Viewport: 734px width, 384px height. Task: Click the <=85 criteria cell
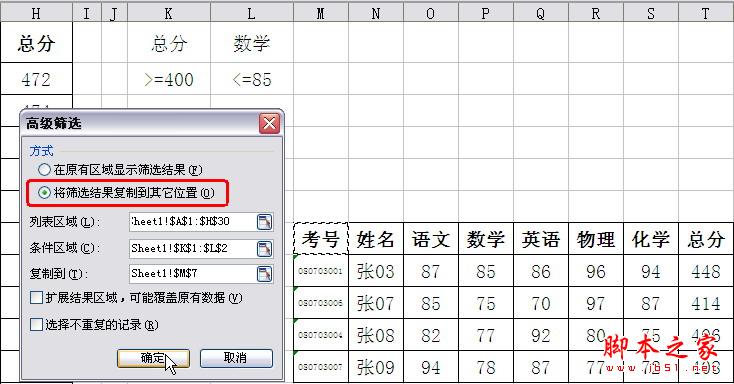(x=252, y=80)
